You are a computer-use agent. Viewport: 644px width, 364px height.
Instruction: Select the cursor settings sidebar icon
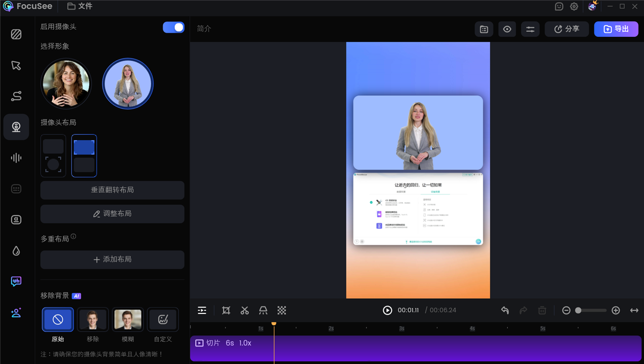click(16, 65)
